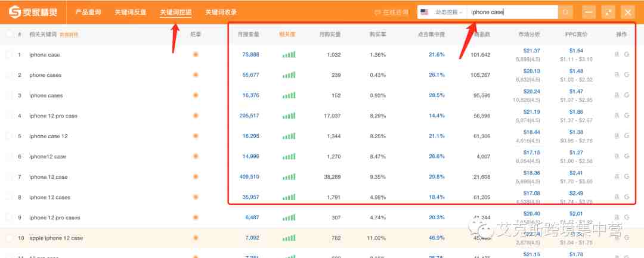The width and height of the screenshot is (644, 258).
Task: Sort by 相关度 column header
Action: click(287, 35)
